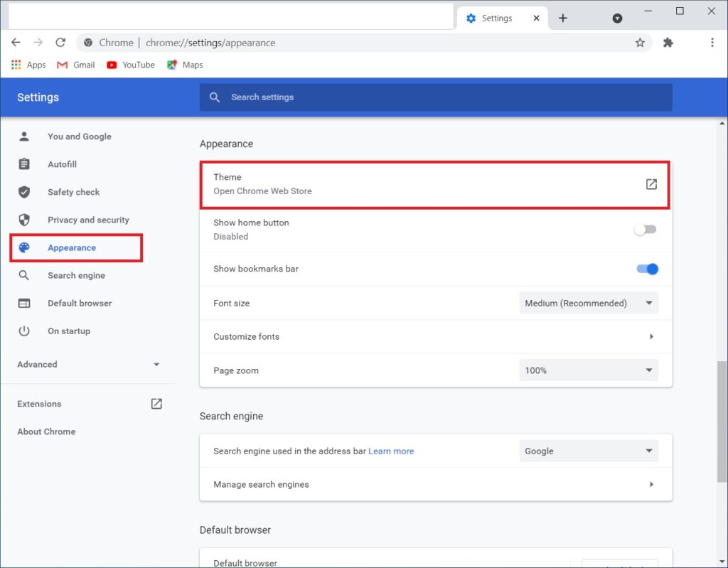The height and width of the screenshot is (568, 728).
Task: Click the vertical scrollbar thumb
Action: point(722,422)
